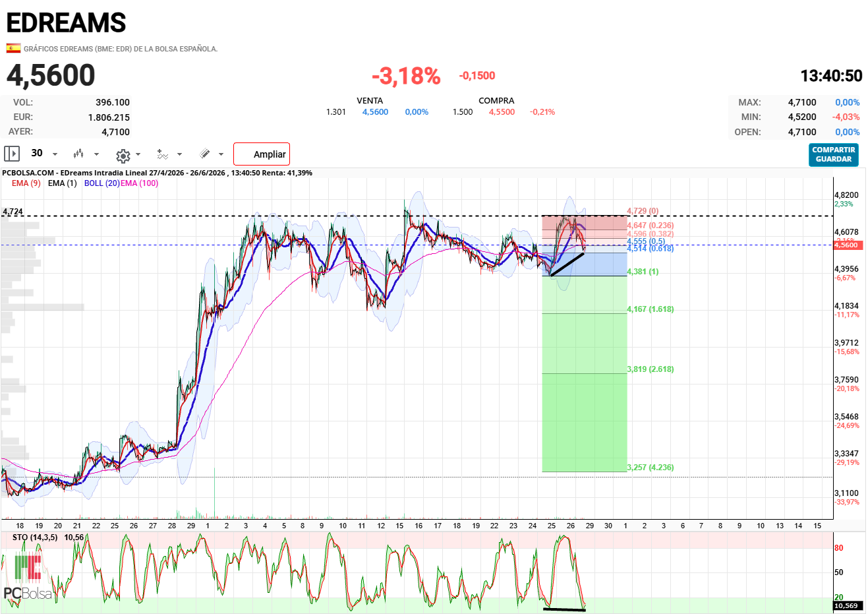Click the 4,8200 price axis label
Screen dimensions: 868x614
pos(846,195)
